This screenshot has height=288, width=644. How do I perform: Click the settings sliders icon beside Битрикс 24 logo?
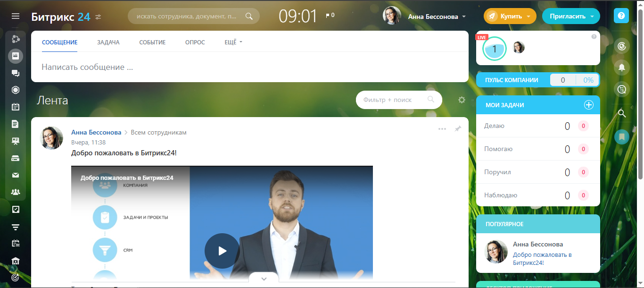pyautogui.click(x=98, y=17)
